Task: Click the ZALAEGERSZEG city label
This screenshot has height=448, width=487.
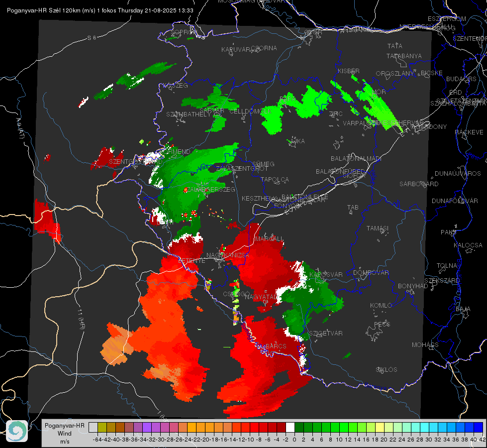Action: [211, 189]
